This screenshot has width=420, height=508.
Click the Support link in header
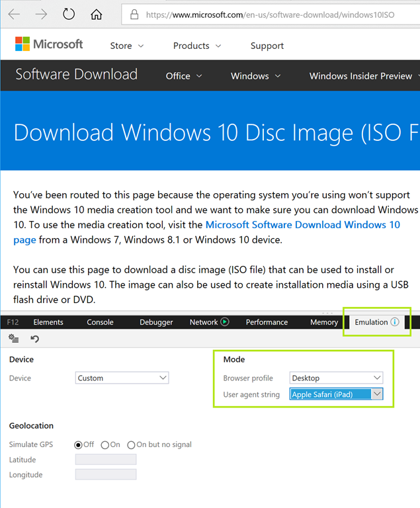point(267,46)
